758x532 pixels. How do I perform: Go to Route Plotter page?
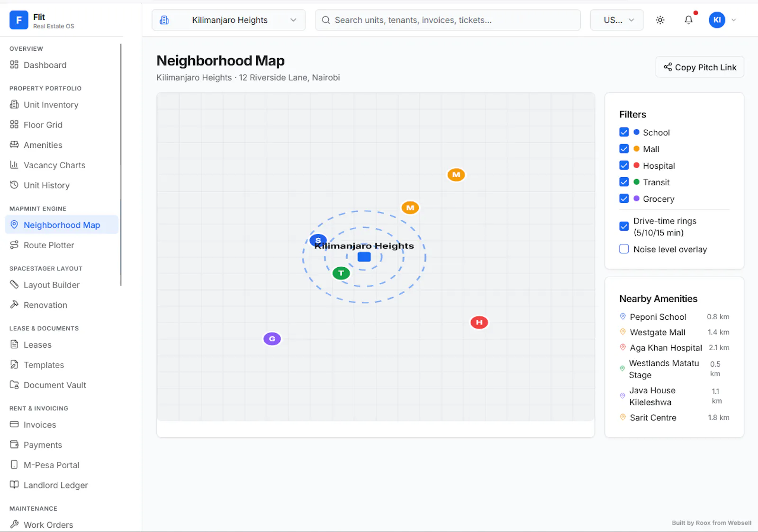coord(62,245)
